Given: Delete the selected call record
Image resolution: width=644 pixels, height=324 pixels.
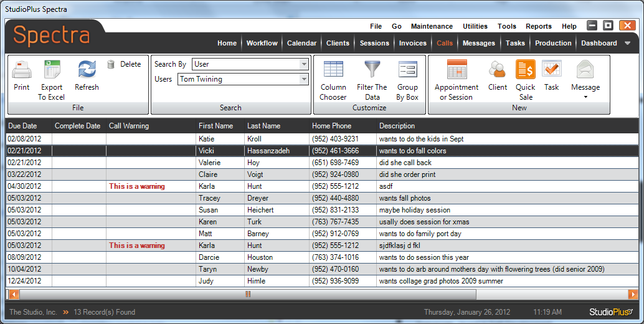Looking at the screenshot, I should [x=124, y=64].
